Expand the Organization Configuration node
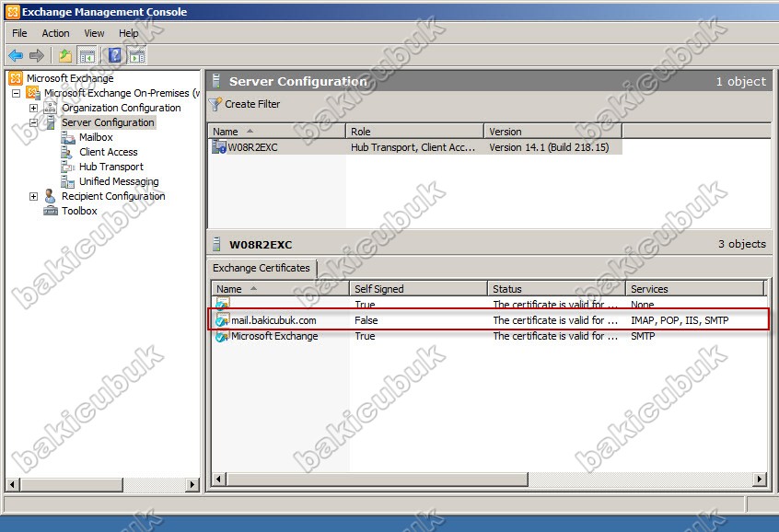This screenshot has width=779, height=532. (33, 108)
